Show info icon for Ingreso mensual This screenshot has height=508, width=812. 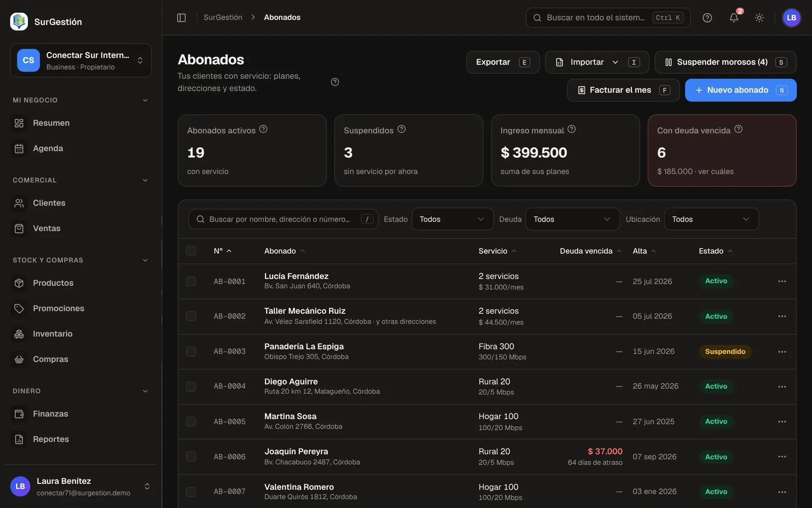(x=571, y=129)
